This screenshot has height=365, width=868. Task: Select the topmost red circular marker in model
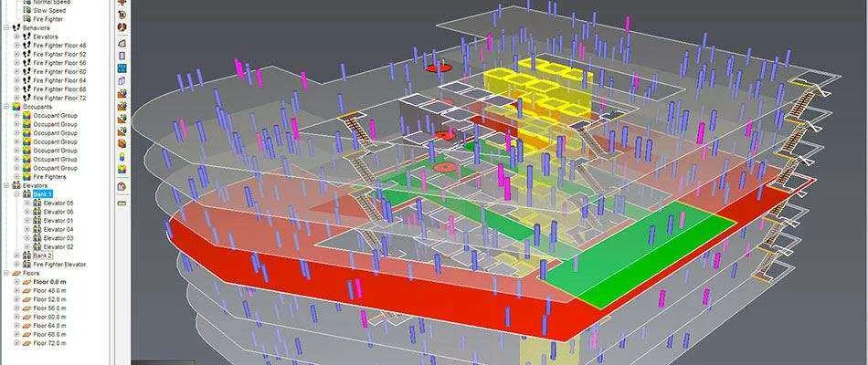click(439, 68)
